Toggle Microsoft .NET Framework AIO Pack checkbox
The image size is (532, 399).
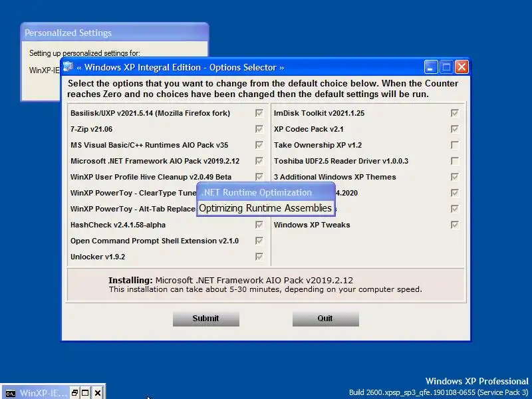tap(259, 161)
